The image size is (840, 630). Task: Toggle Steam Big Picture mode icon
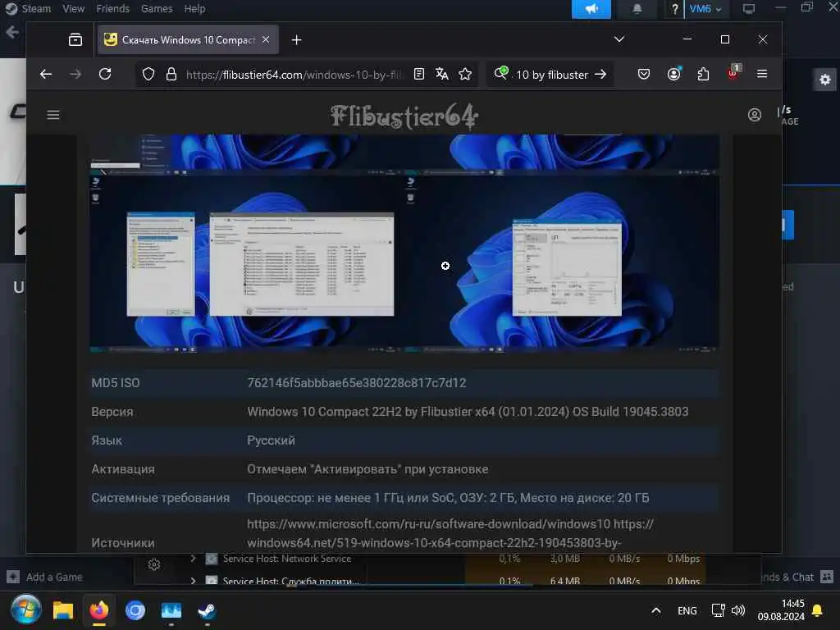tap(748, 8)
